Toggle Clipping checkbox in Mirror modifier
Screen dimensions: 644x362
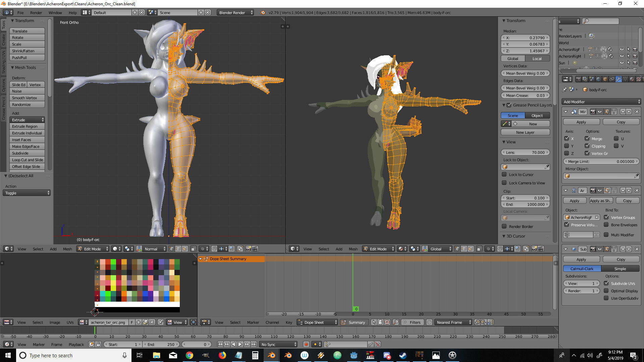pos(587,146)
